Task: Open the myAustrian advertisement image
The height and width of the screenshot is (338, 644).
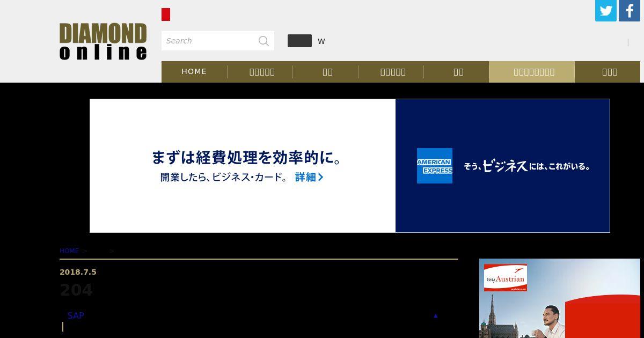Action: pos(560,298)
